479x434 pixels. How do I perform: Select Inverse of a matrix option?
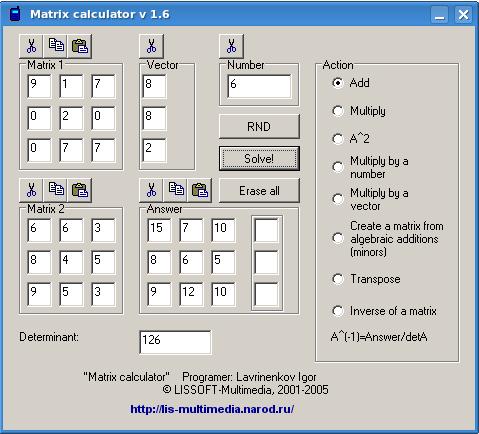338,311
